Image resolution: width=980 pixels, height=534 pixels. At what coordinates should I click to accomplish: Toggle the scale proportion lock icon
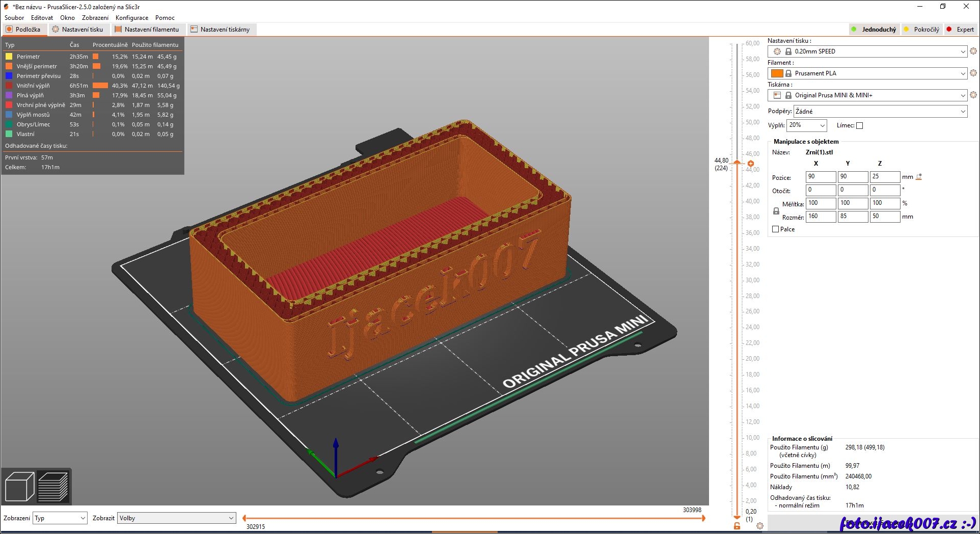776,211
